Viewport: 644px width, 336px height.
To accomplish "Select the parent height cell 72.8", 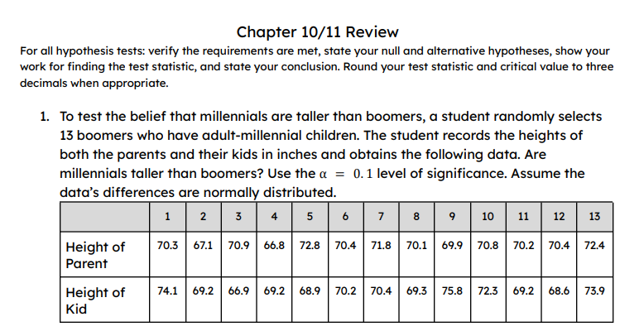I will click(308, 246).
